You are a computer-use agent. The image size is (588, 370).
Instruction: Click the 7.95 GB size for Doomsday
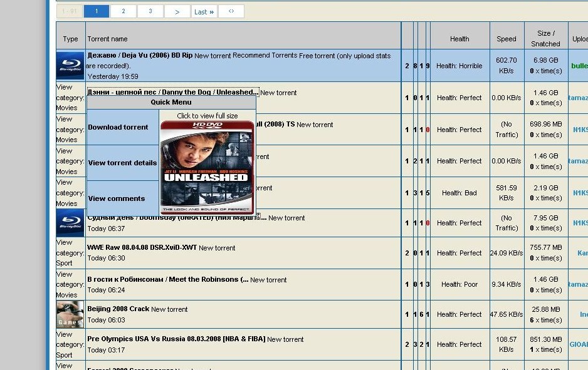(x=545, y=218)
